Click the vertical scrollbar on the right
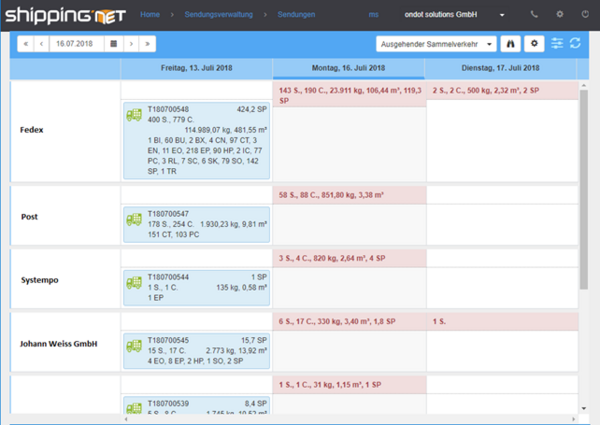This screenshot has height=425, width=600. (583, 180)
